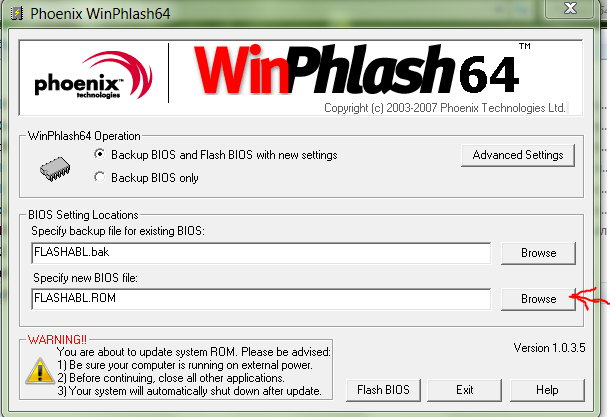610x417 pixels.
Task: Click the Version 1.0.3.5 text
Action: (549, 348)
